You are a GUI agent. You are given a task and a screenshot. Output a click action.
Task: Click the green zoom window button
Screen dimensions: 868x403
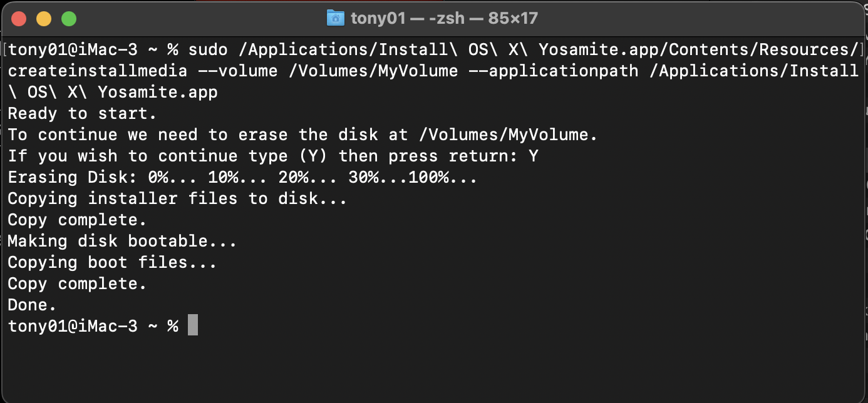[68, 19]
